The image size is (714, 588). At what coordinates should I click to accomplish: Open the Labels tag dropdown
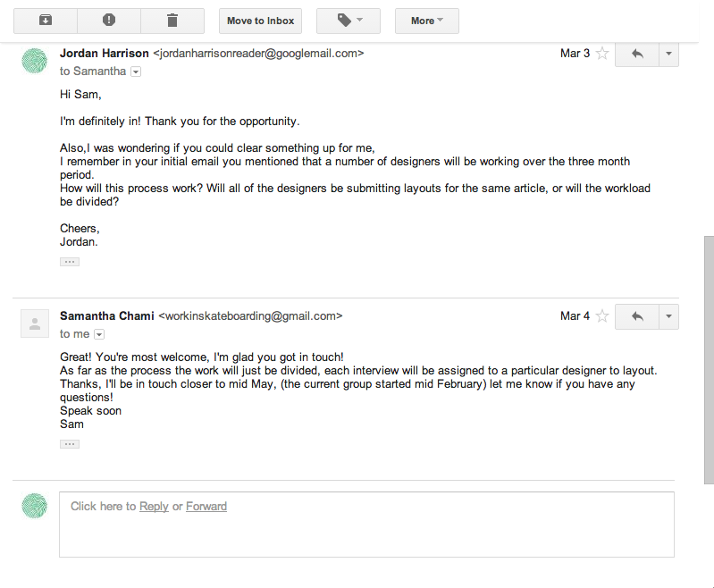pyautogui.click(x=348, y=21)
